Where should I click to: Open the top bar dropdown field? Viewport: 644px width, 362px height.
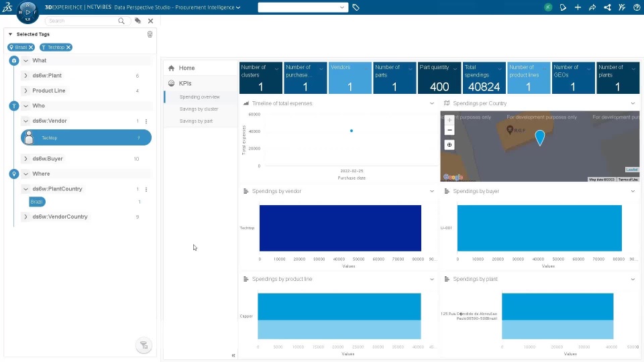pyautogui.click(x=303, y=7)
